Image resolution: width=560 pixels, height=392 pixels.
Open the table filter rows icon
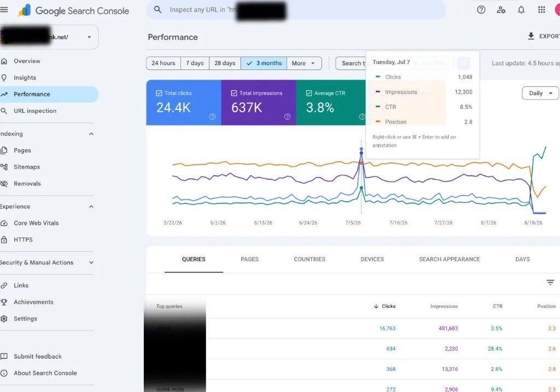tap(550, 283)
